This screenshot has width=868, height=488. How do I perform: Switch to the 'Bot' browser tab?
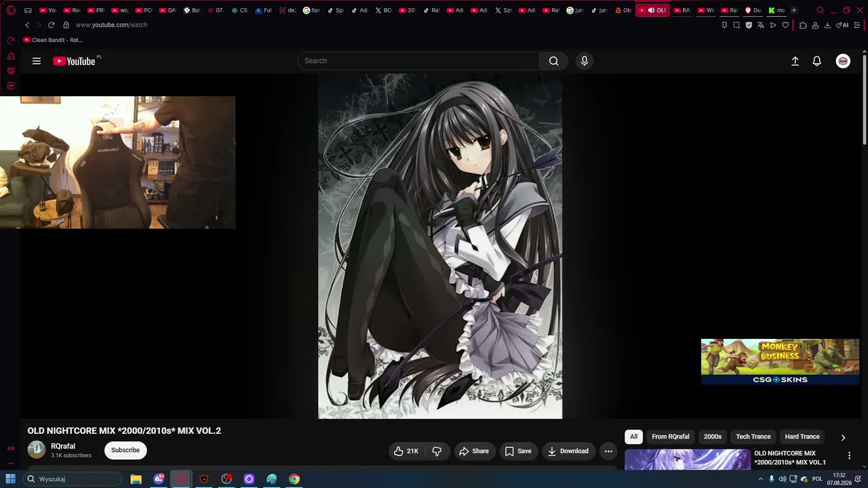[192, 10]
